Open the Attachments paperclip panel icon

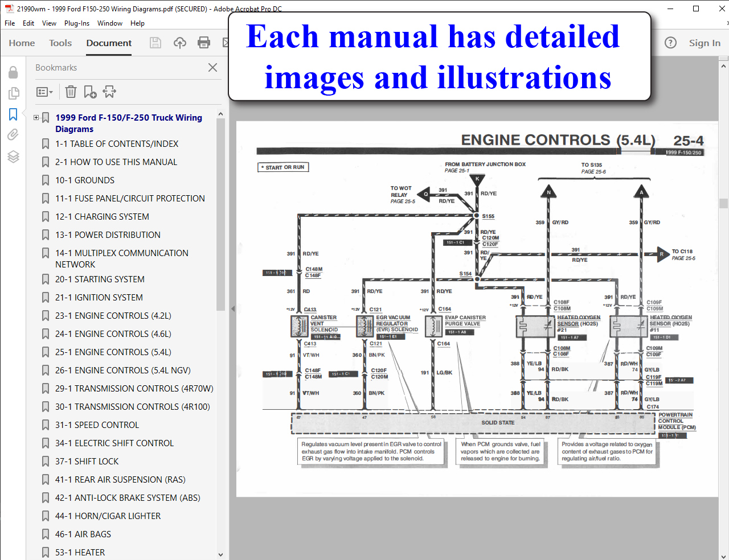[x=13, y=135]
